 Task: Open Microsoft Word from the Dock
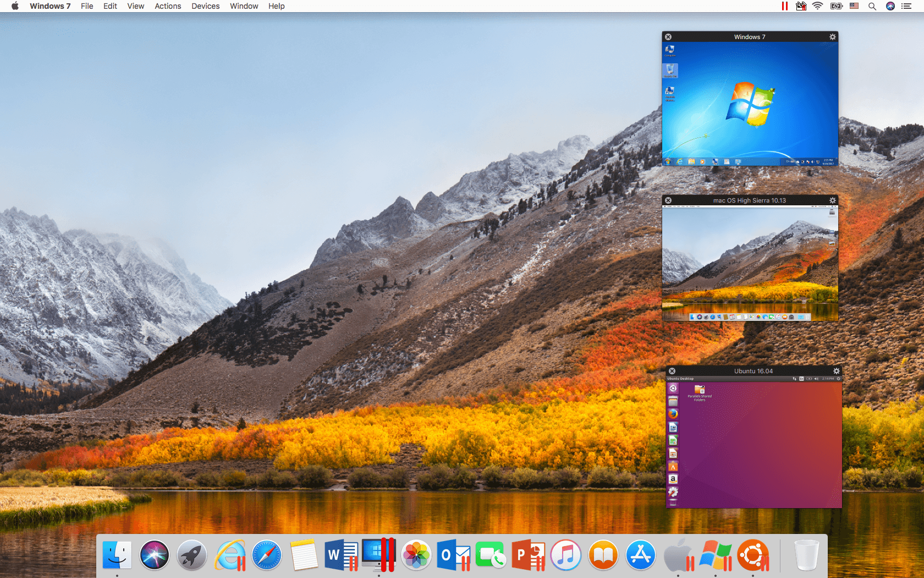click(342, 555)
